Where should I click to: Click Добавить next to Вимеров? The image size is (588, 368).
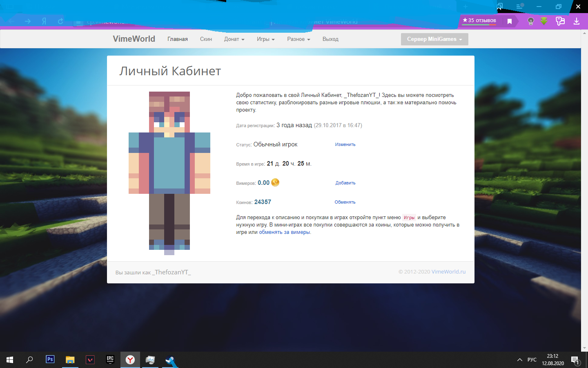(x=345, y=183)
